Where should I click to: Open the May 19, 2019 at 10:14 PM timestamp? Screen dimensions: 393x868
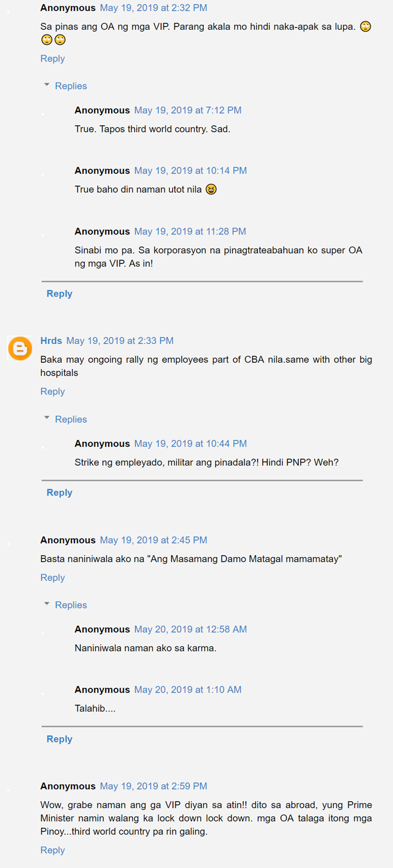coord(190,171)
